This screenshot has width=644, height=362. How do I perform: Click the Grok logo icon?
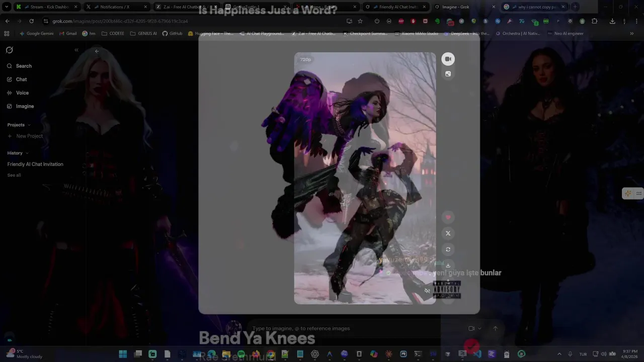9,50
